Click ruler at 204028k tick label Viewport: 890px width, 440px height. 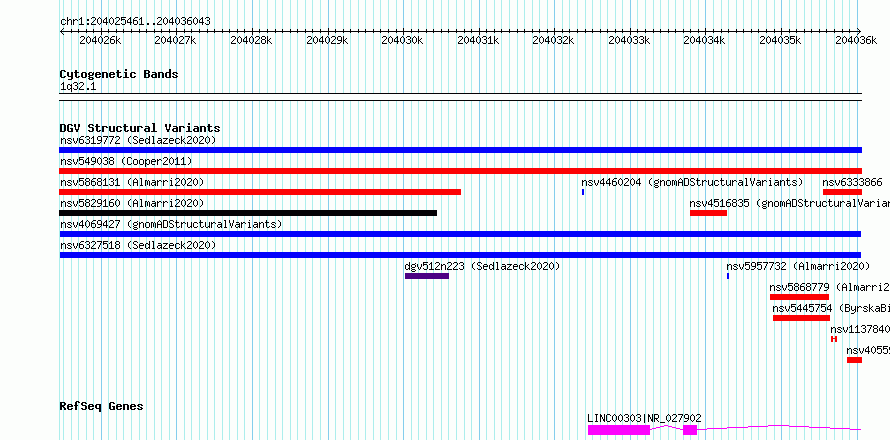251,40
